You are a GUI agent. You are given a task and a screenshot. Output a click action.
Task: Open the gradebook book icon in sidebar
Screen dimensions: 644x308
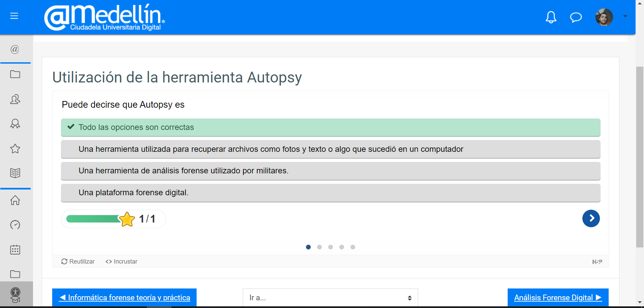15,173
